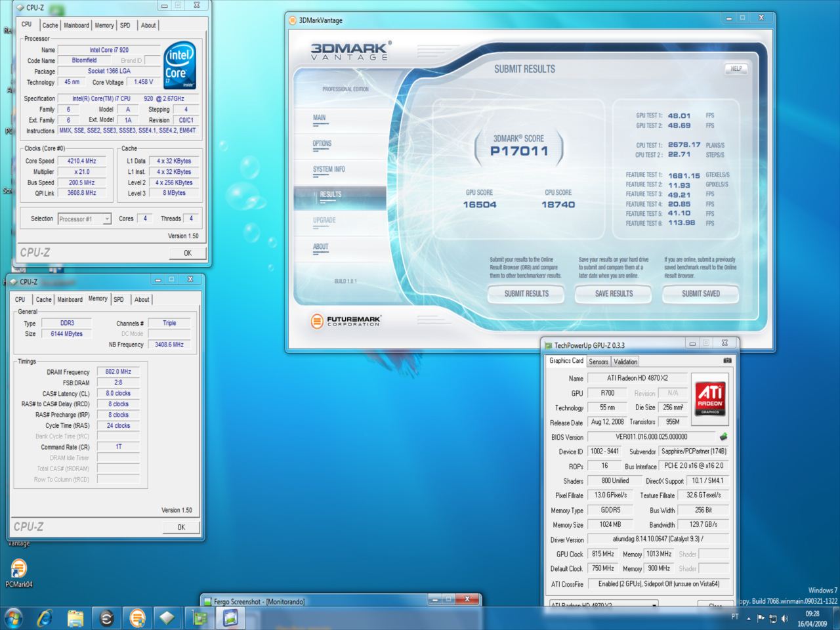840x630 pixels.
Task: Click the GPU-Z window title icon
Action: 548,345
